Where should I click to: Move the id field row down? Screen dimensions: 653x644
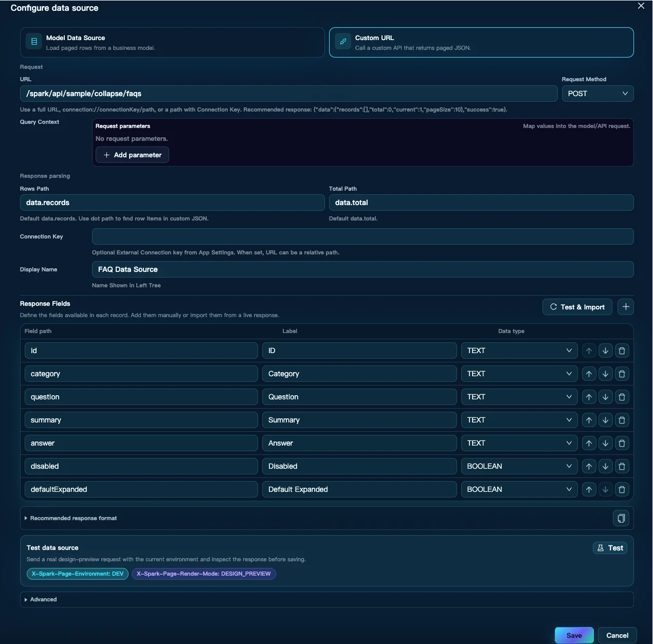click(x=605, y=351)
